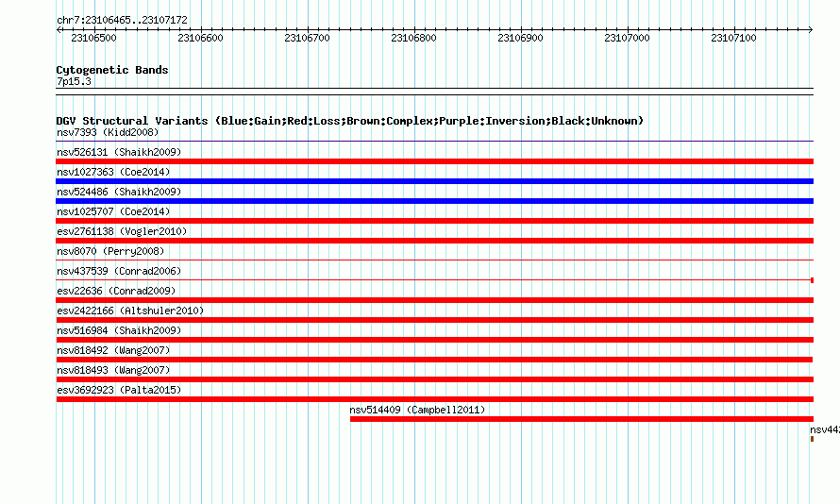Click ruler position 23106800
The height and width of the screenshot is (504, 840).
(x=413, y=38)
